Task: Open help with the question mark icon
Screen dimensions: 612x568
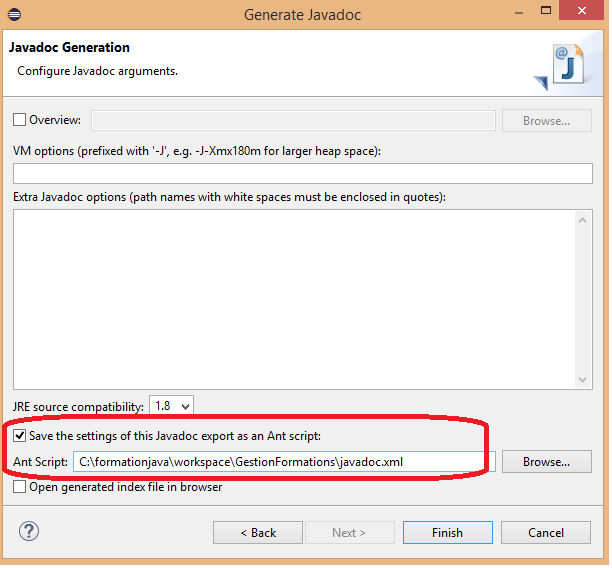Action: coord(29,531)
